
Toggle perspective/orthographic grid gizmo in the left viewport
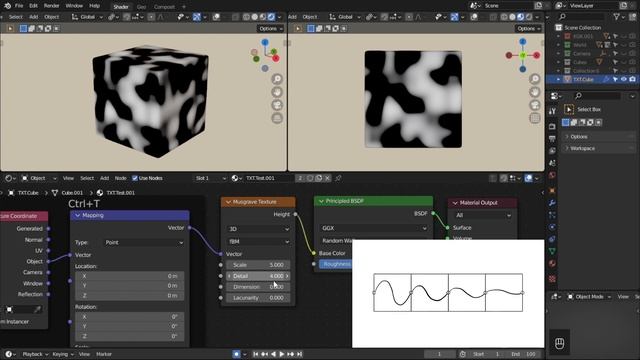pos(277,118)
